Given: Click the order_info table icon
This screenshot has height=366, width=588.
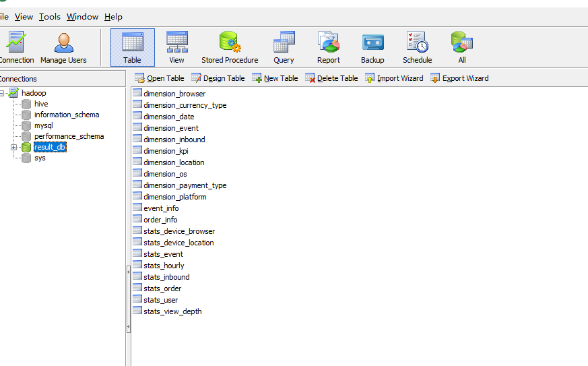Looking at the screenshot, I should click(x=137, y=219).
